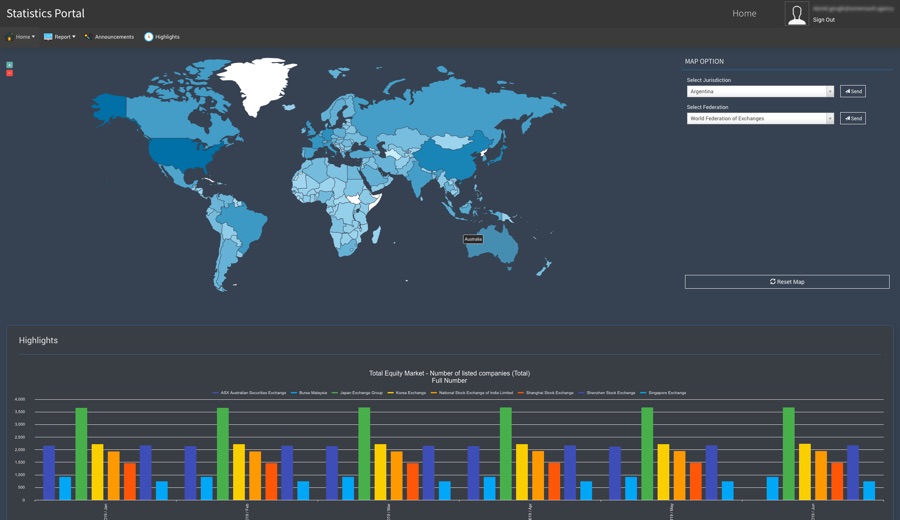Click the Home menu icon in navbar
The width and height of the screenshot is (900, 520).
pos(10,37)
